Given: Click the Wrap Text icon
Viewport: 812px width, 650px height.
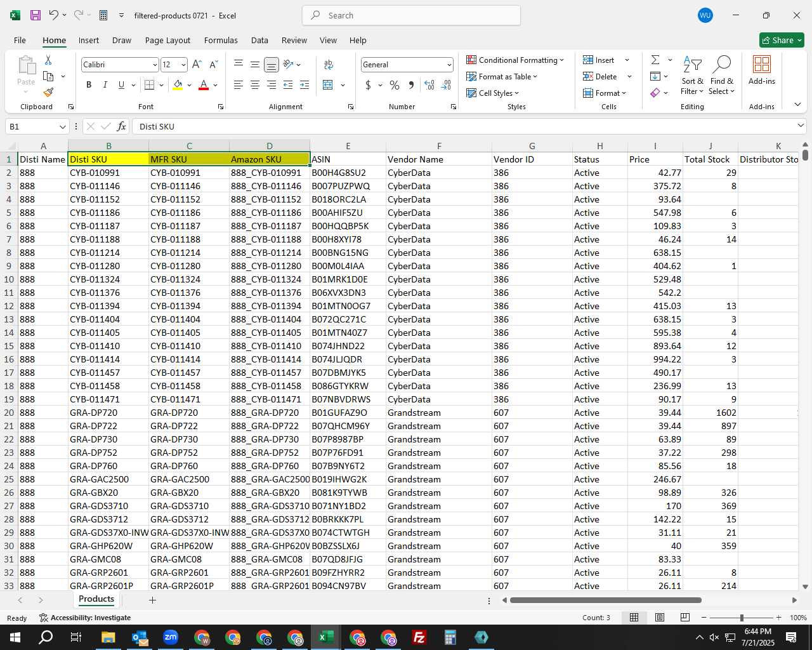Looking at the screenshot, I should [329, 65].
